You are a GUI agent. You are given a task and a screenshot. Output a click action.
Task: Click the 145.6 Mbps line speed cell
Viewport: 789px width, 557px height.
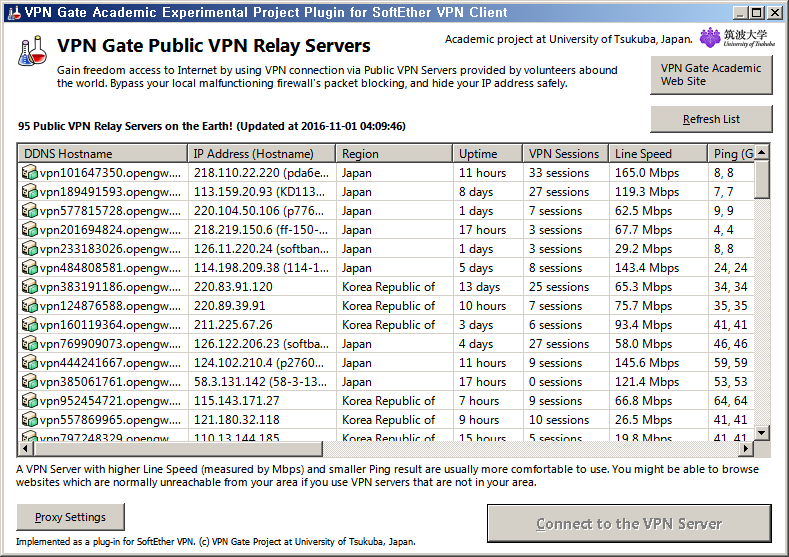(658, 363)
